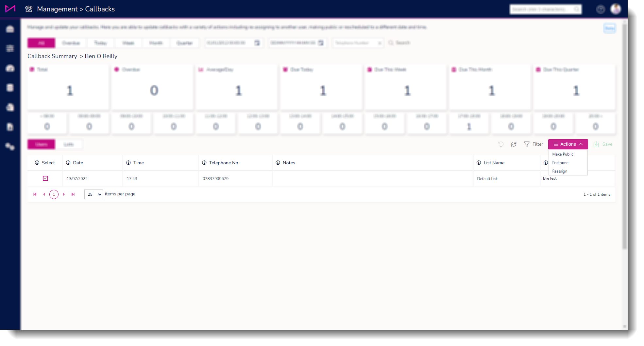
Task: Collapse the Actions dropdown button
Action: [x=568, y=144]
